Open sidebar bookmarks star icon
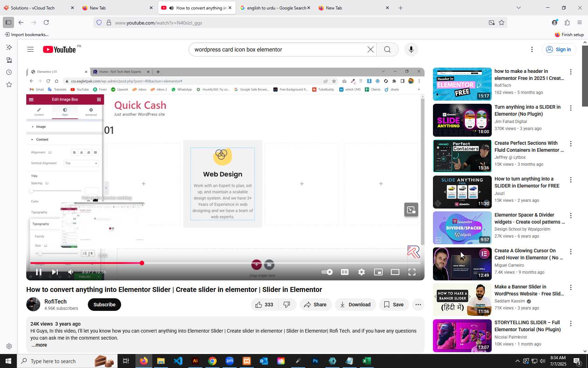 pyautogui.click(x=9, y=84)
